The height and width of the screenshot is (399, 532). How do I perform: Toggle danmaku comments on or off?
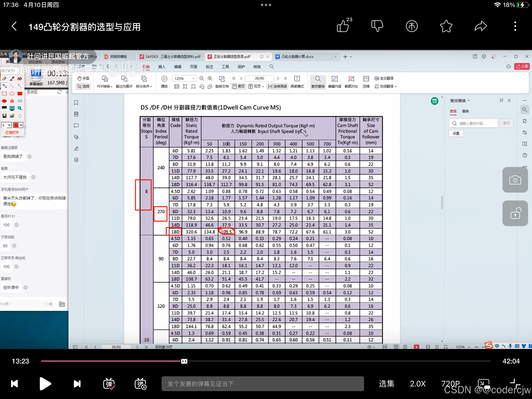(109, 384)
